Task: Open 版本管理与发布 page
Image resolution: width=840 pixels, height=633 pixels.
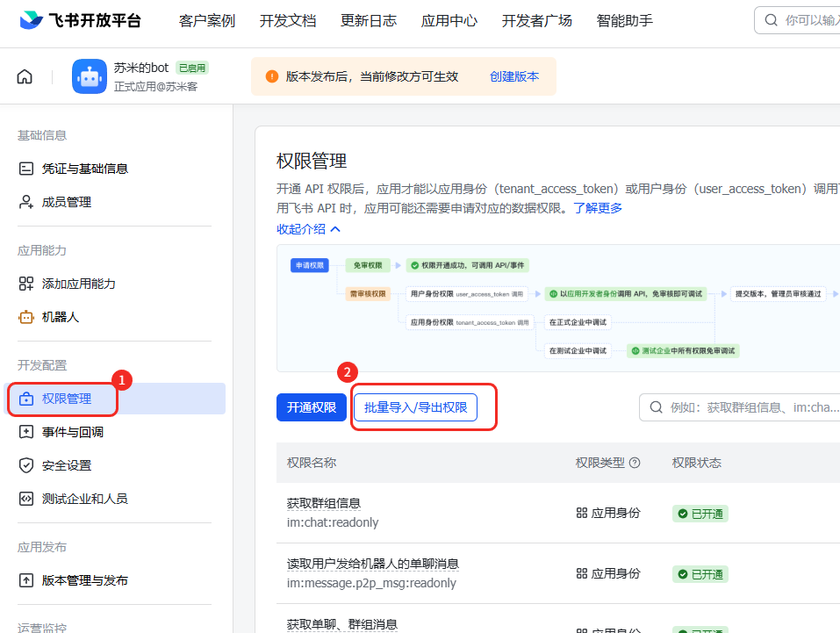Action: click(84, 580)
